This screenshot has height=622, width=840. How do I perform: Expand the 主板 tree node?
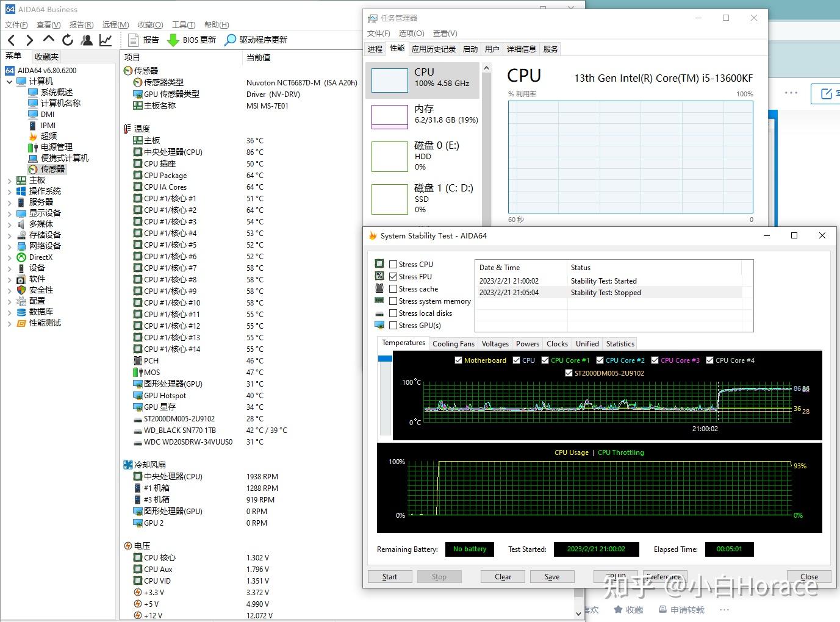tap(9, 181)
